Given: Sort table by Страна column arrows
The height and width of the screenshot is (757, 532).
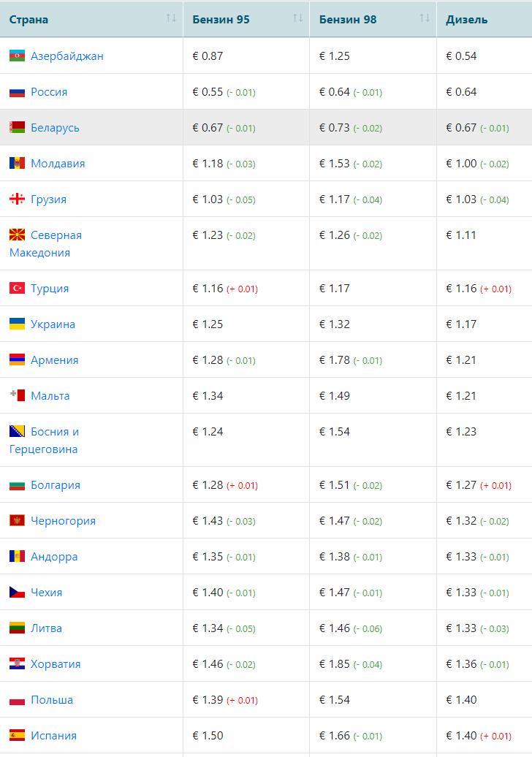Looking at the screenshot, I should pos(171,18).
